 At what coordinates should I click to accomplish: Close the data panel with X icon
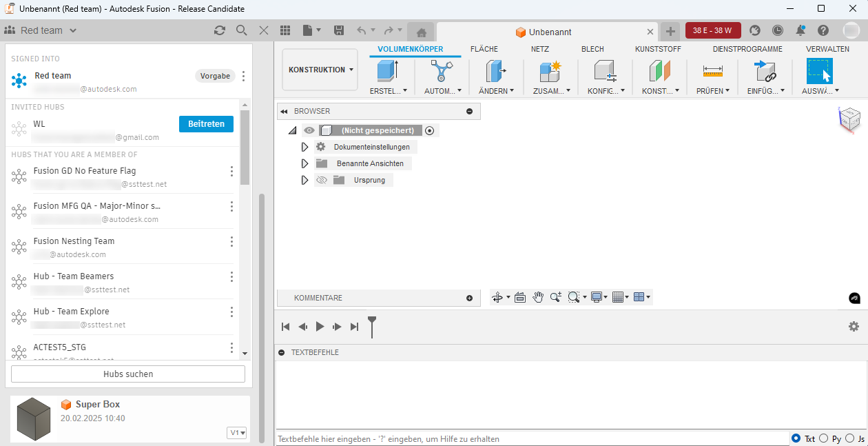coord(263,30)
